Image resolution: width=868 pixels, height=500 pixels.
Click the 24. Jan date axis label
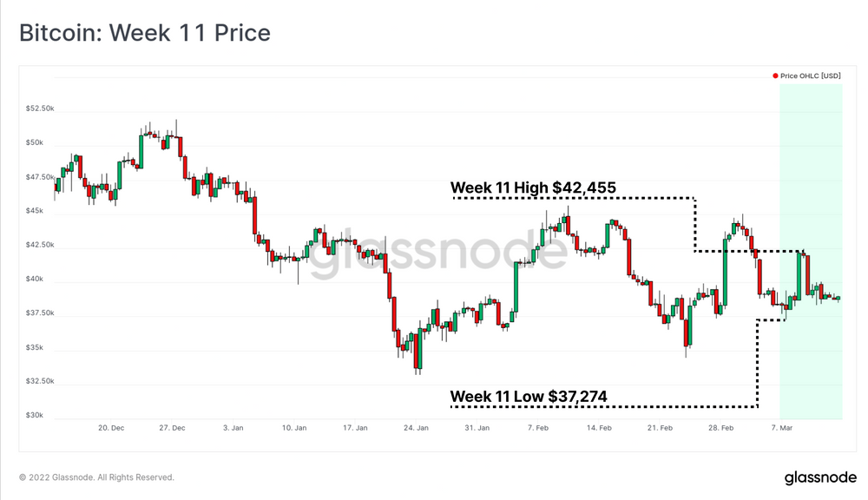pyautogui.click(x=416, y=428)
